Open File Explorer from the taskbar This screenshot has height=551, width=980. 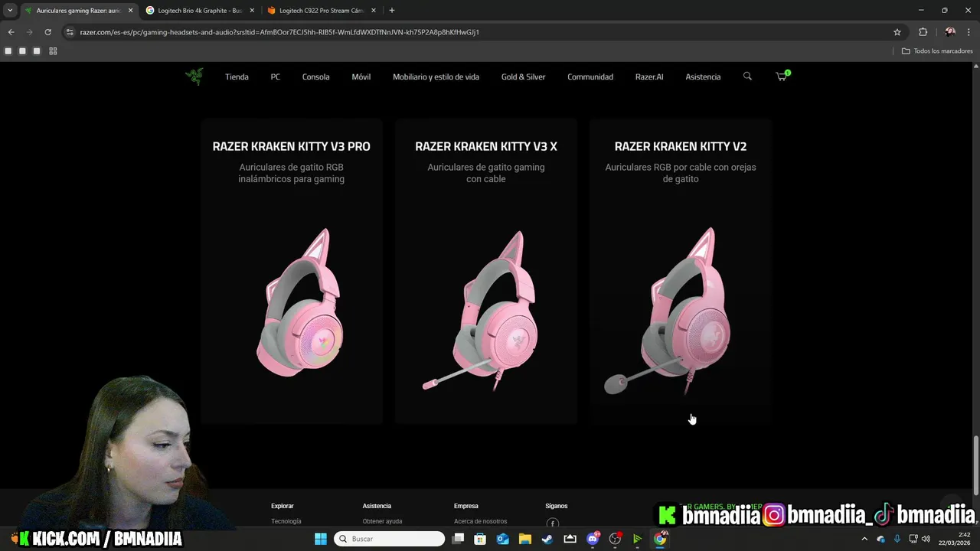click(x=525, y=539)
